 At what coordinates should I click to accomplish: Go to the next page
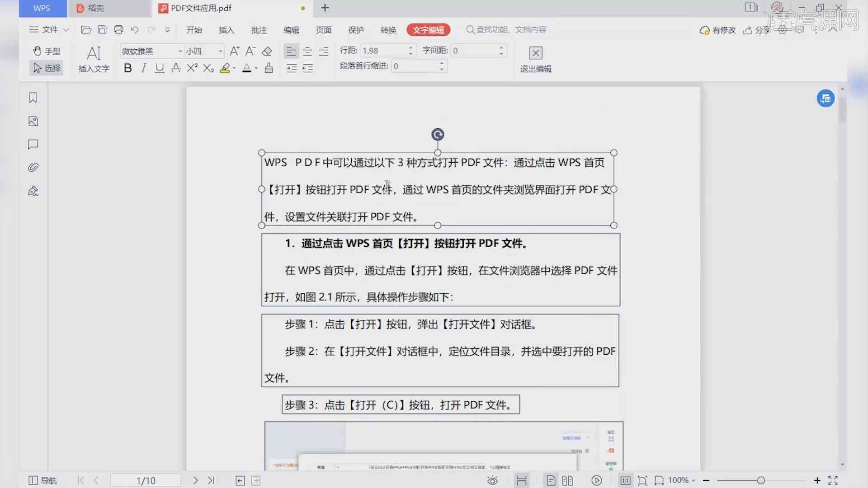[195, 480]
